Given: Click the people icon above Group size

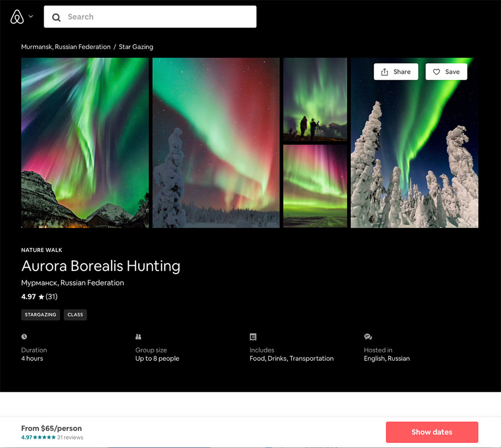Looking at the screenshot, I should (x=138, y=336).
